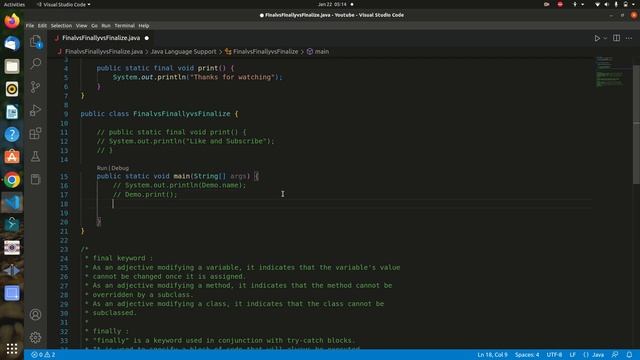Change the UTF-8 encoding setting
Screen dimensions: 640x360
tap(554, 355)
